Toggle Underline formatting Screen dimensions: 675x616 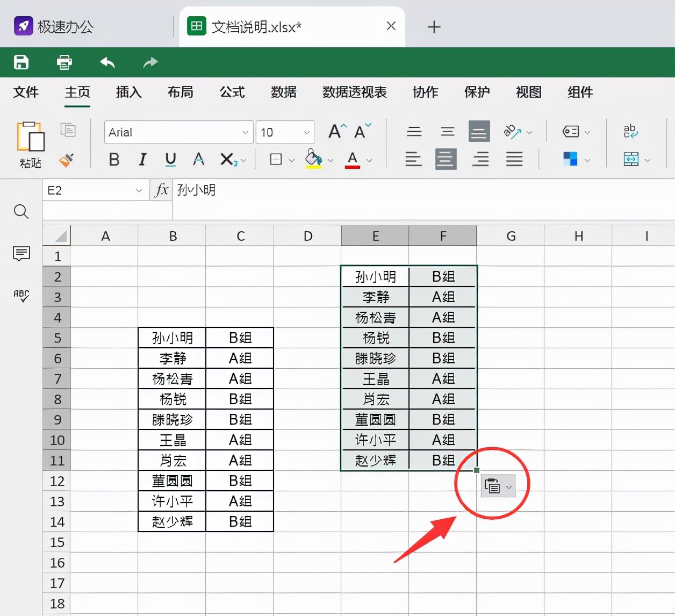click(170, 160)
